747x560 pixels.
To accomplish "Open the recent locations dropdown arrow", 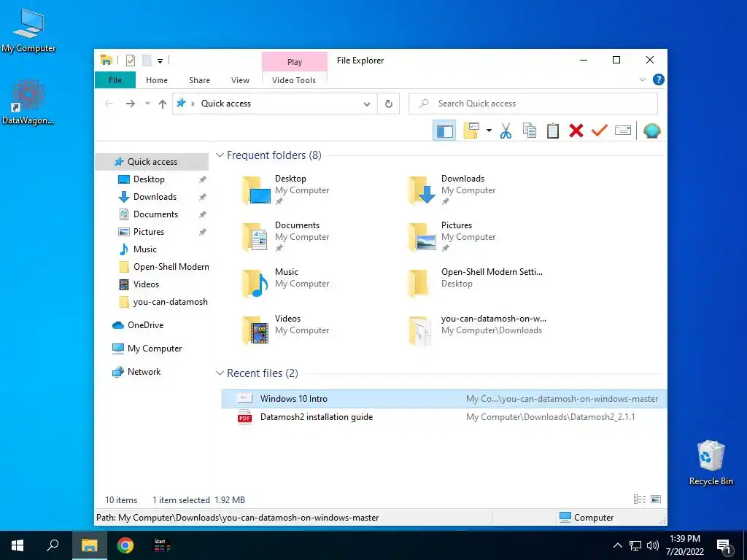I will (147, 104).
